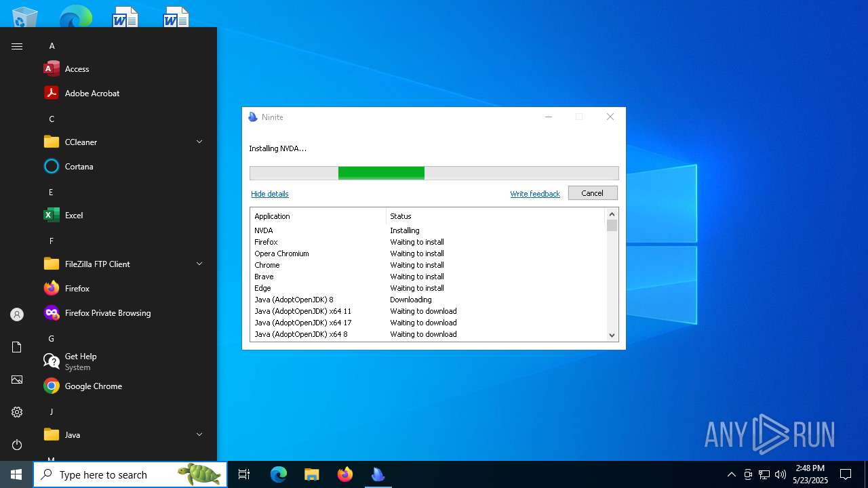The image size is (868, 488).
Task: Open File Explorer on taskbar
Action: 311,474
